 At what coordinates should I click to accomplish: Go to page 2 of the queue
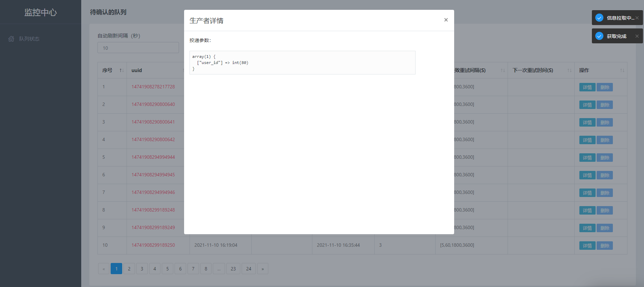point(129,269)
